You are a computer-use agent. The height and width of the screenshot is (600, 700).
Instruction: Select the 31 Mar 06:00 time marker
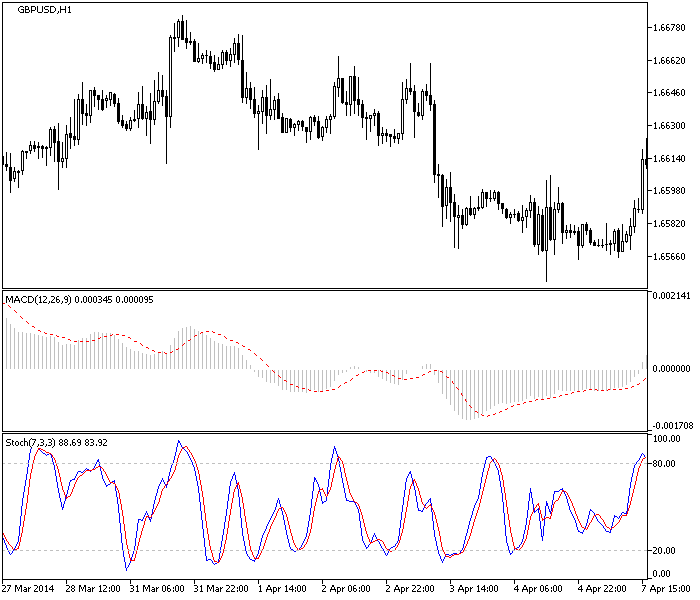[x=158, y=589]
